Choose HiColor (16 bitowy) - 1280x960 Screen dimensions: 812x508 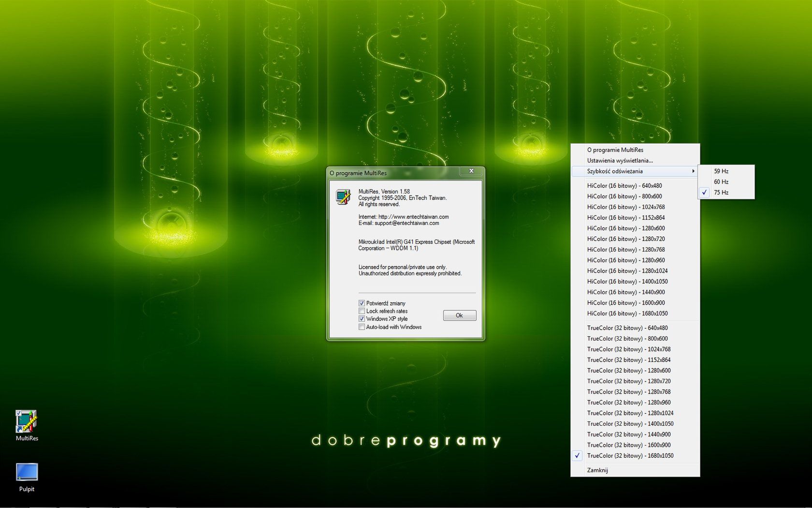[635, 260]
